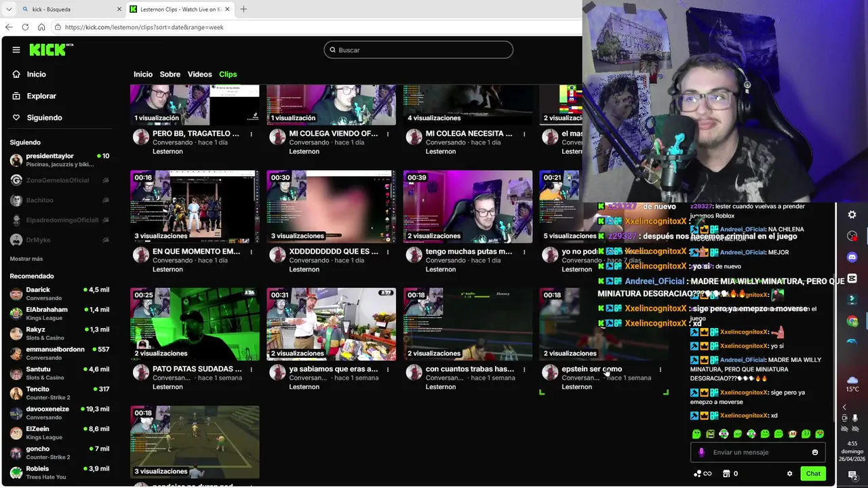Screen dimensions: 868x488
Task: Open the browser tab search dropdown
Action: point(9,9)
